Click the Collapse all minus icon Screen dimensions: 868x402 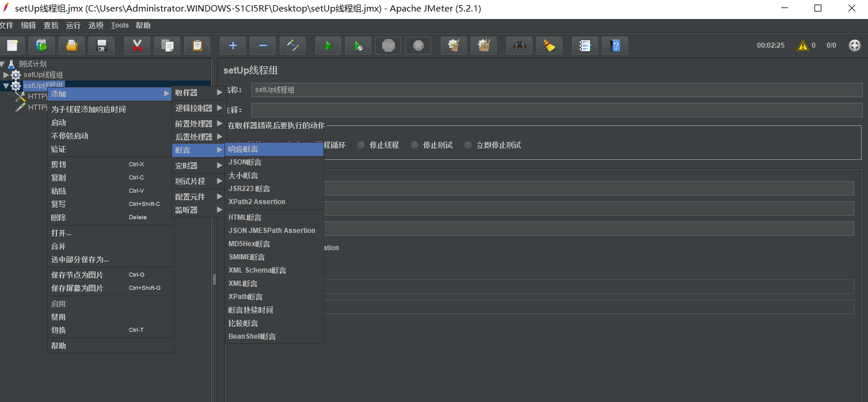(x=262, y=45)
